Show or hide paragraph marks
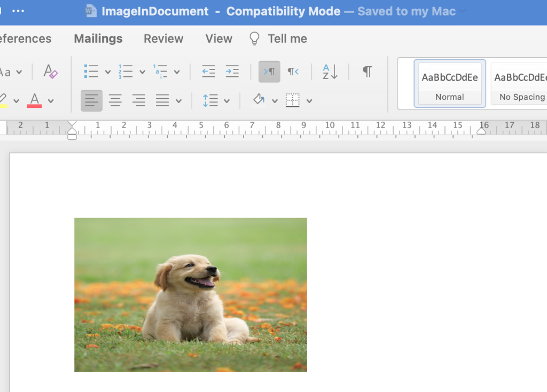Viewport: 547px width, 392px height. pyautogui.click(x=368, y=72)
